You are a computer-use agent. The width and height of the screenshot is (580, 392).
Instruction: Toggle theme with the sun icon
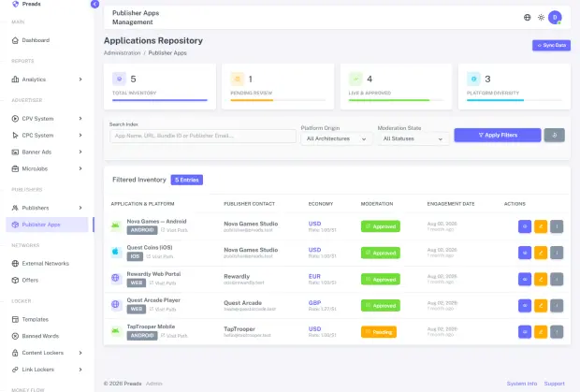541,18
